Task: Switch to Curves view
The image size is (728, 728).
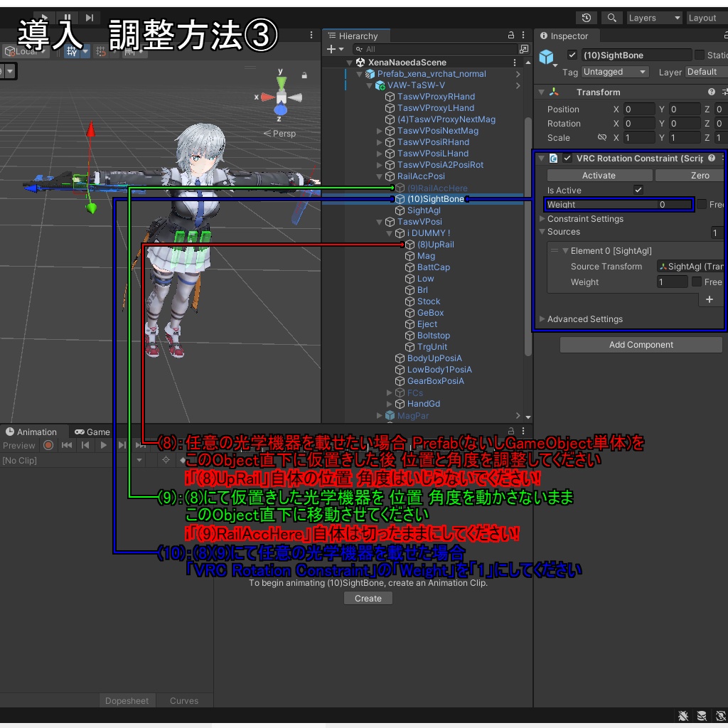Action: 184,700
